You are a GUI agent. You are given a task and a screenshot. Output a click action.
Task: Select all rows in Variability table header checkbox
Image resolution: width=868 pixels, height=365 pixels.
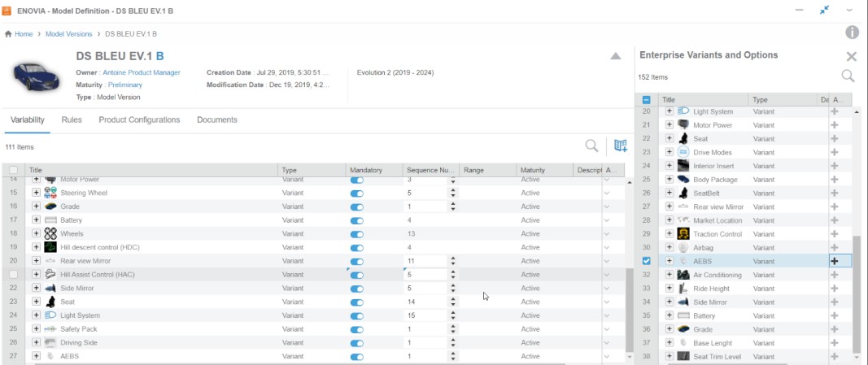click(14, 171)
